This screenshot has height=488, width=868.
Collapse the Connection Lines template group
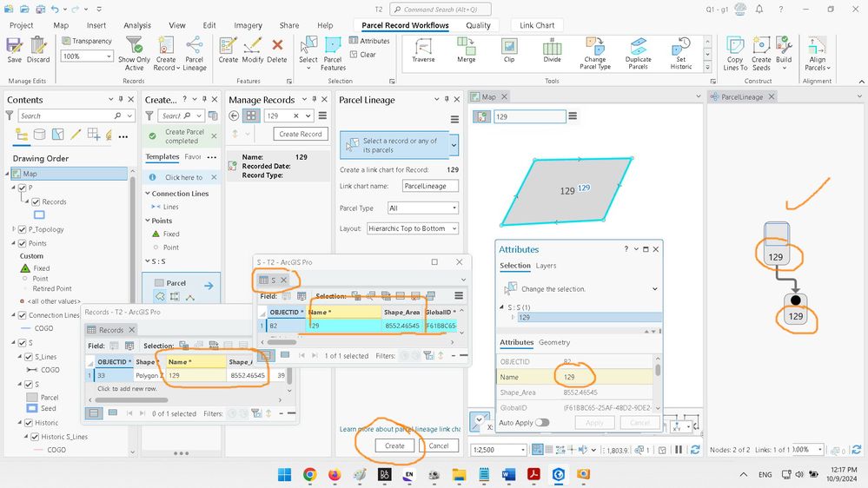[148, 194]
